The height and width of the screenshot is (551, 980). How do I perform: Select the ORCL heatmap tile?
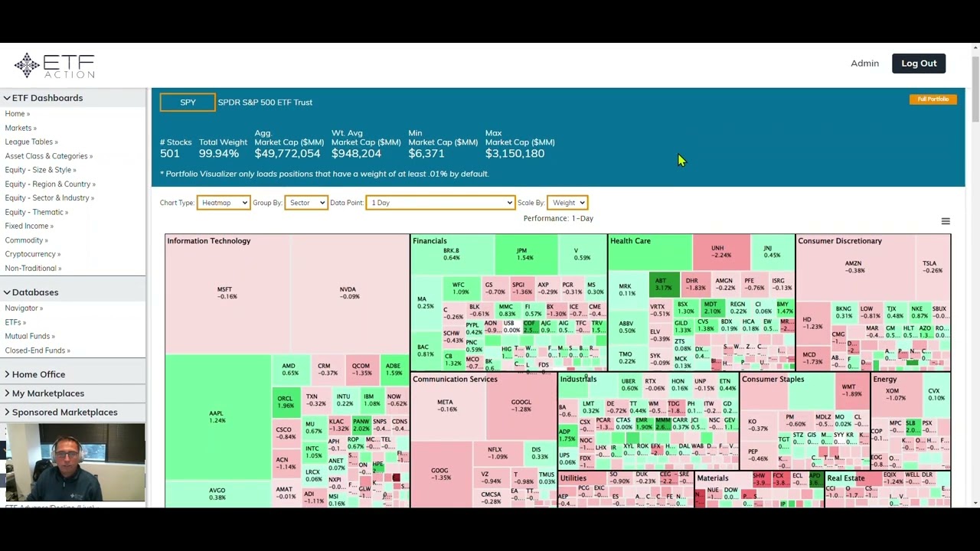pos(286,403)
